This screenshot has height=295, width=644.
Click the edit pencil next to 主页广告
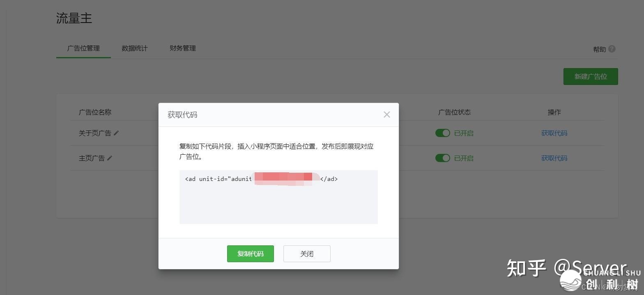tap(110, 158)
